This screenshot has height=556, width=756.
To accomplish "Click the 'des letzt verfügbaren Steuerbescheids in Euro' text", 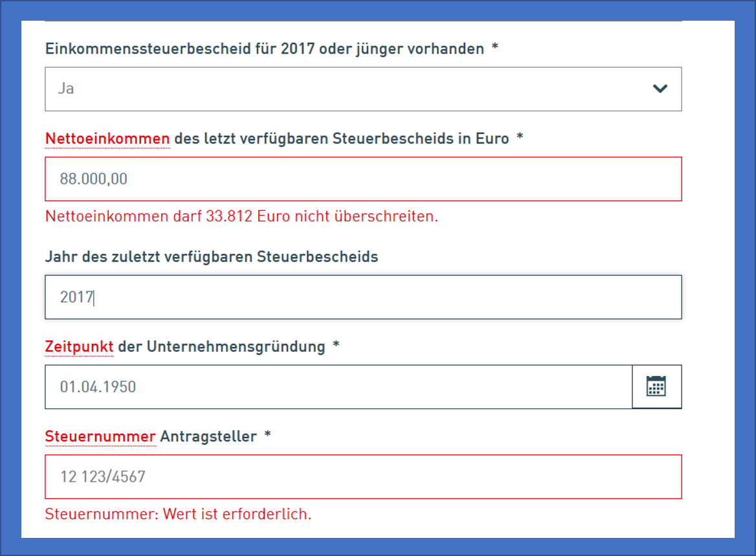I will pyautogui.click(x=341, y=139).
